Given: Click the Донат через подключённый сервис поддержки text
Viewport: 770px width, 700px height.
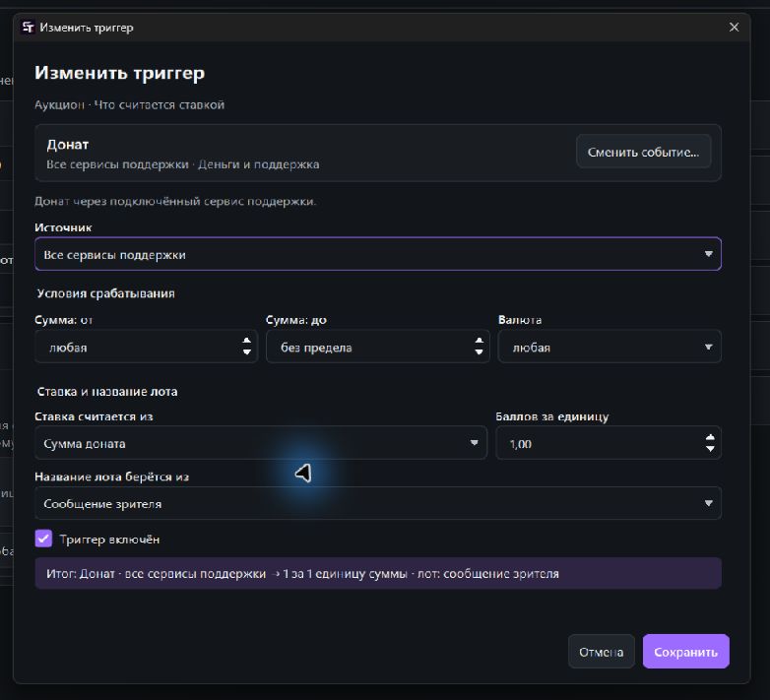Looking at the screenshot, I should coord(175,201).
